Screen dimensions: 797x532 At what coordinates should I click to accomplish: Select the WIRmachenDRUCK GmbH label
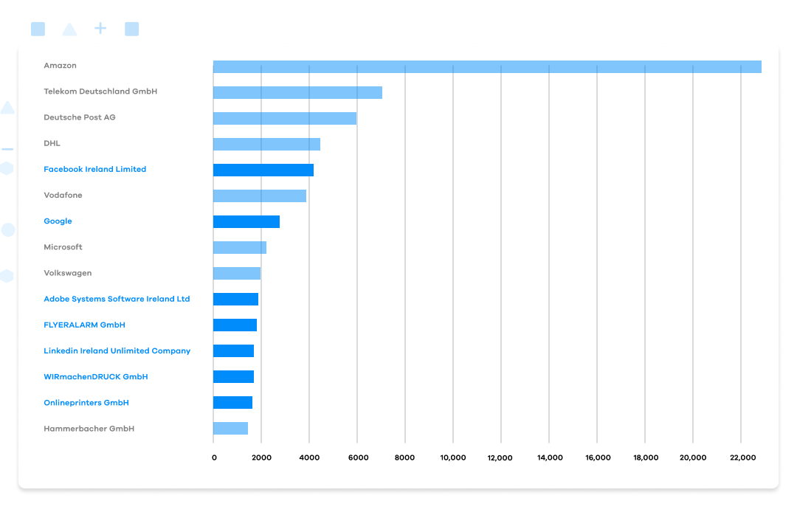pyautogui.click(x=95, y=376)
